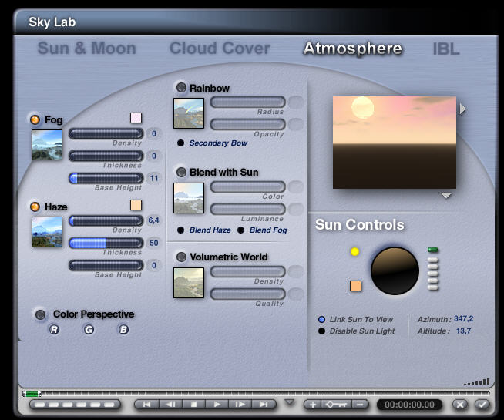Image resolution: width=504 pixels, height=420 pixels.
Task: Select the Blend Haze option
Action: [180, 230]
